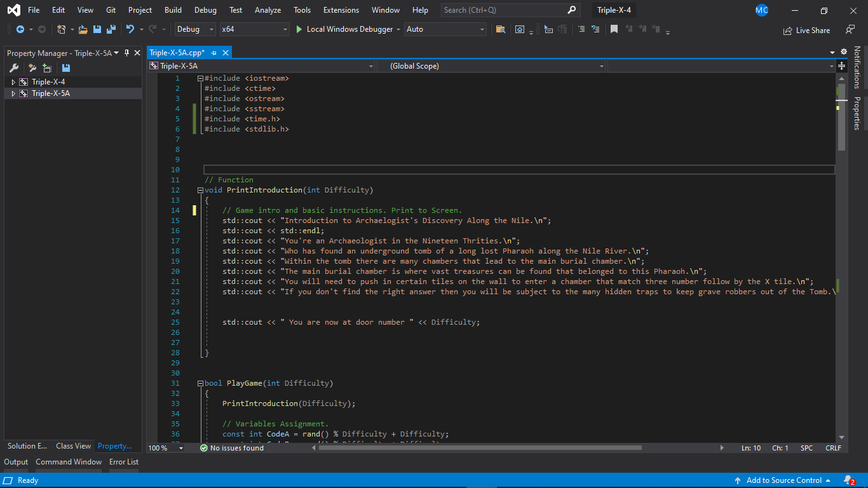Open the Build menu
This screenshot has height=488, width=868.
[x=173, y=10]
